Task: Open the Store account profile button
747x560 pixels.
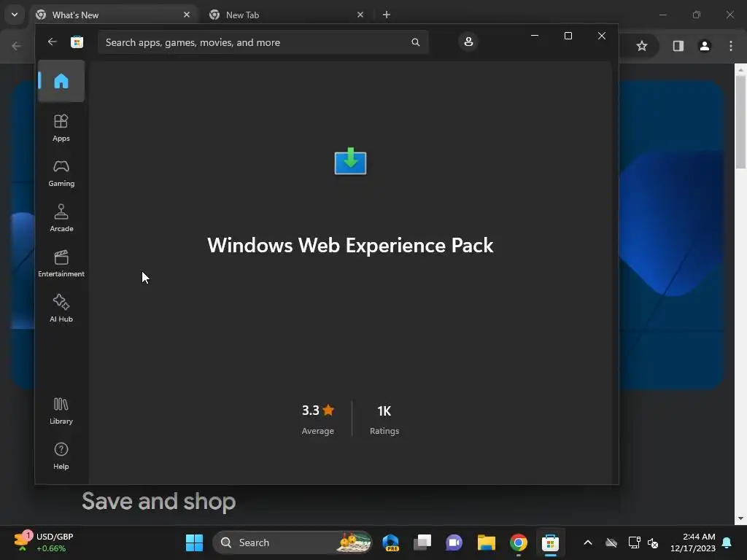Action: [468, 42]
